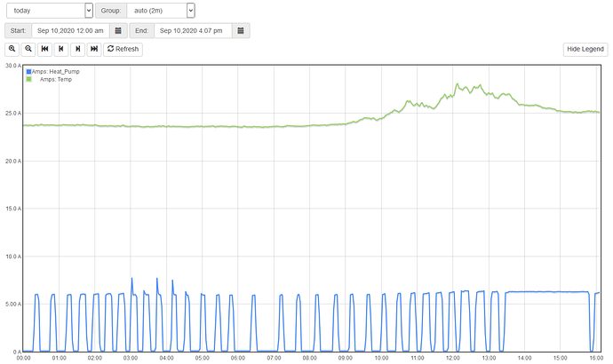The width and height of the screenshot is (613, 364).
Task: Jump to latest data with fast-forward icon
Action: [94, 49]
